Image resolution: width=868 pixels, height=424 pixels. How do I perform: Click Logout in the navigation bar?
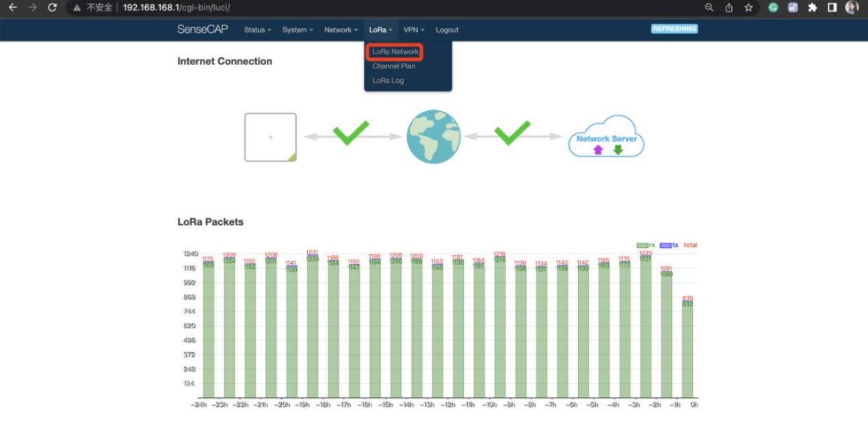point(447,30)
